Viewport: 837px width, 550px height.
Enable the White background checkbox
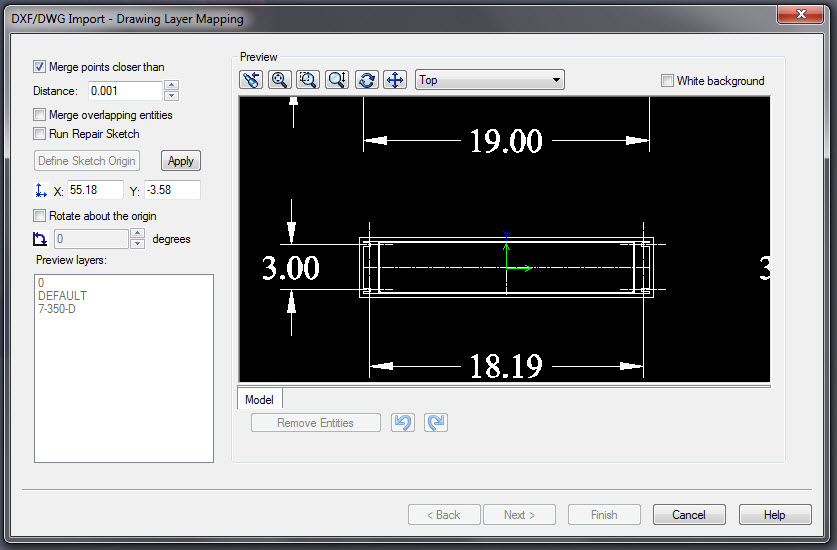click(x=667, y=81)
